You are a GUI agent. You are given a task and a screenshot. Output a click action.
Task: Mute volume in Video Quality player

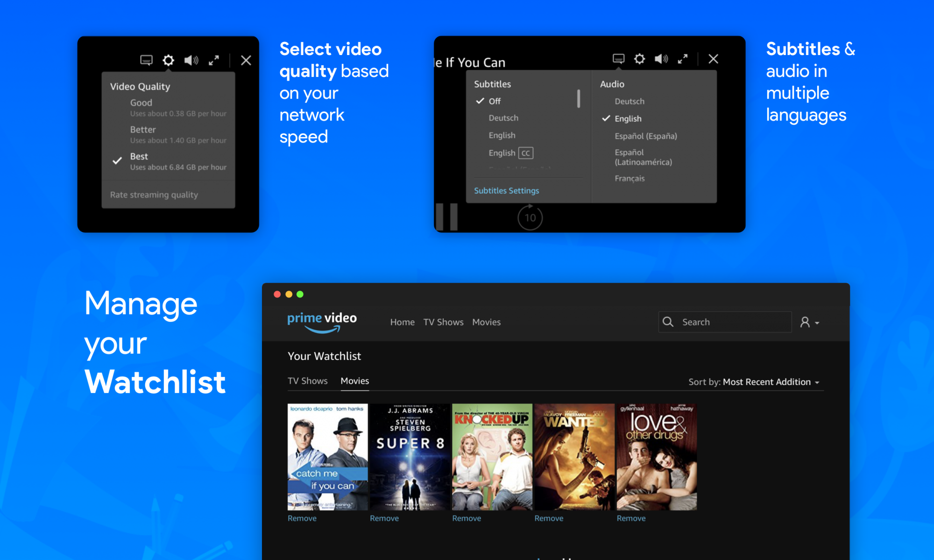point(191,60)
